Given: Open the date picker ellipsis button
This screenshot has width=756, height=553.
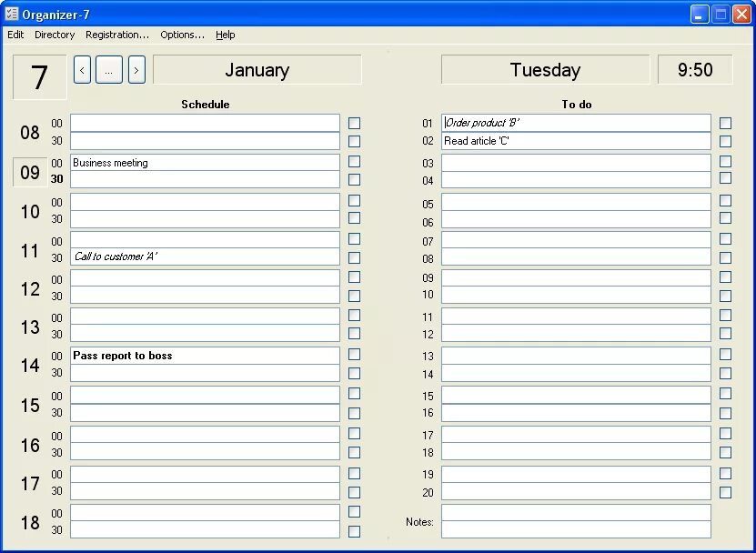Looking at the screenshot, I should point(109,70).
